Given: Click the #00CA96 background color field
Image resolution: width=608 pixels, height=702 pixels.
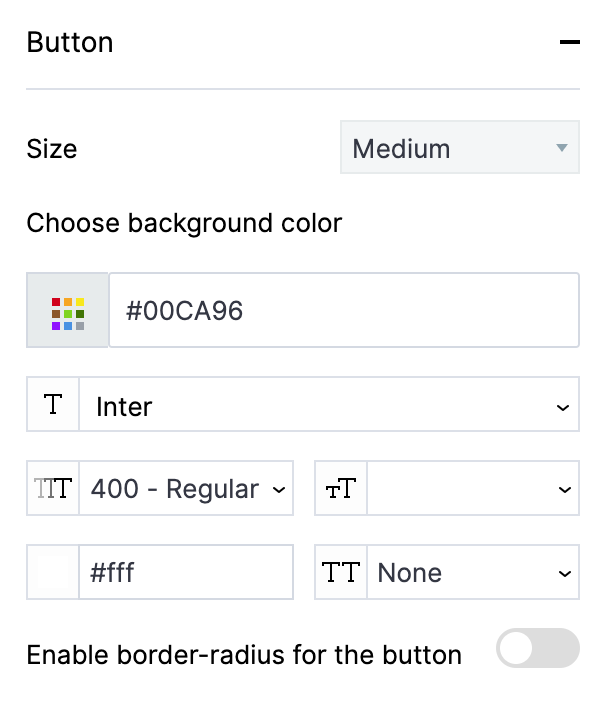Looking at the screenshot, I should (x=343, y=310).
